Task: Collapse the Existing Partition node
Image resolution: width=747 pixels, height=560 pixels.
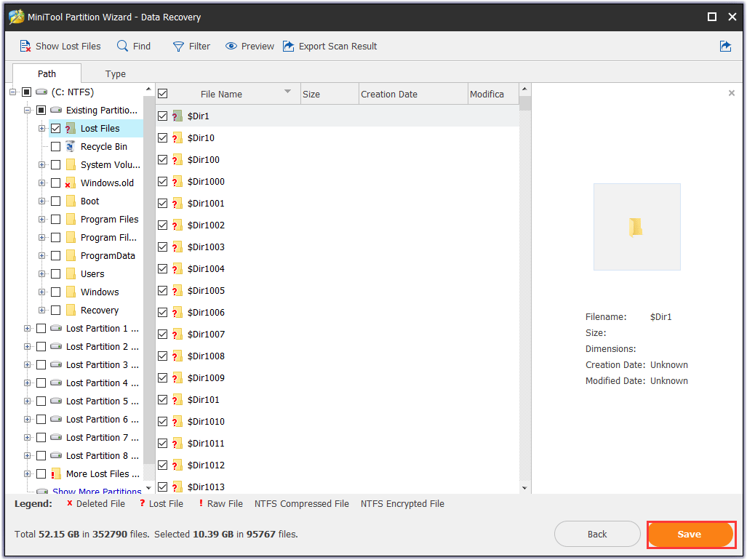Action: point(27,110)
